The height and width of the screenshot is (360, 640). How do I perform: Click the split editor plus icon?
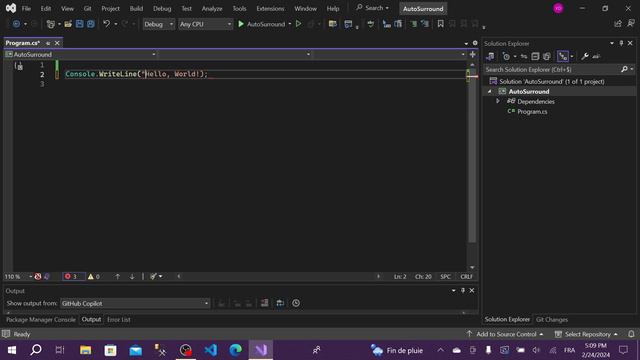[473, 54]
